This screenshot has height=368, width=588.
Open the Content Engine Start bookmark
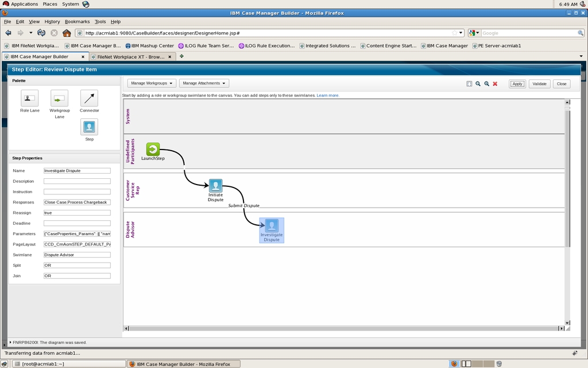pyautogui.click(x=389, y=46)
